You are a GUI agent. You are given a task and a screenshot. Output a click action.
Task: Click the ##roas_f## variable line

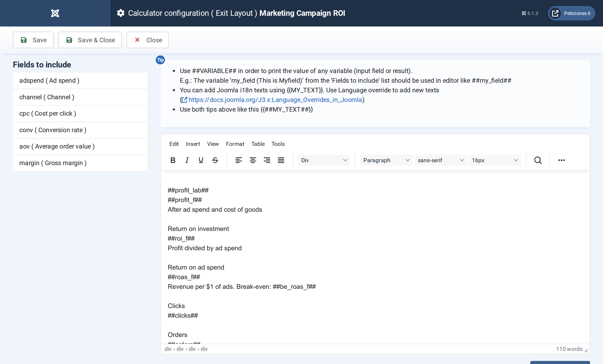click(x=184, y=277)
